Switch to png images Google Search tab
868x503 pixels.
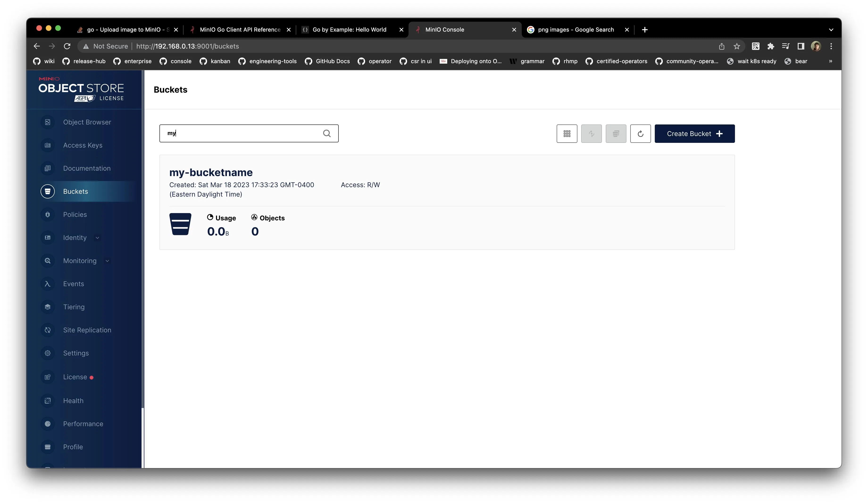click(576, 30)
